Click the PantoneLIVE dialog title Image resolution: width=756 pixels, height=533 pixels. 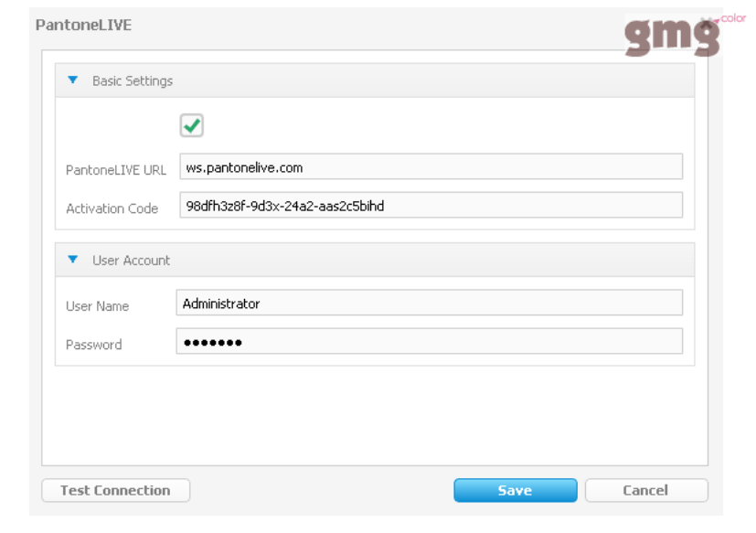pos(83,25)
